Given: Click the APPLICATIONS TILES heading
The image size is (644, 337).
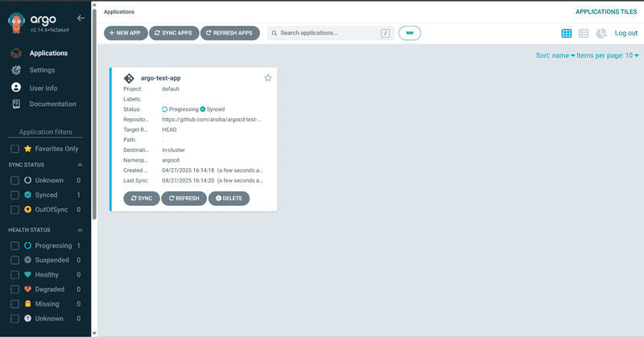Looking at the screenshot, I should coord(606,11).
